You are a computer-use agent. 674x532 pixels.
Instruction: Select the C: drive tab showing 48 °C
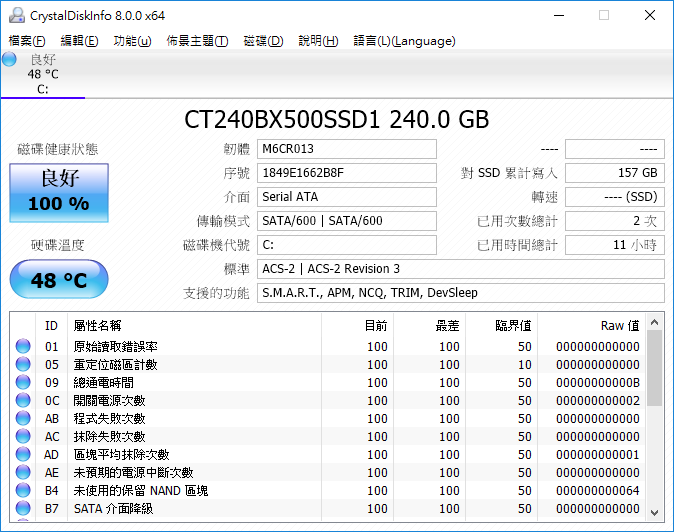point(43,74)
